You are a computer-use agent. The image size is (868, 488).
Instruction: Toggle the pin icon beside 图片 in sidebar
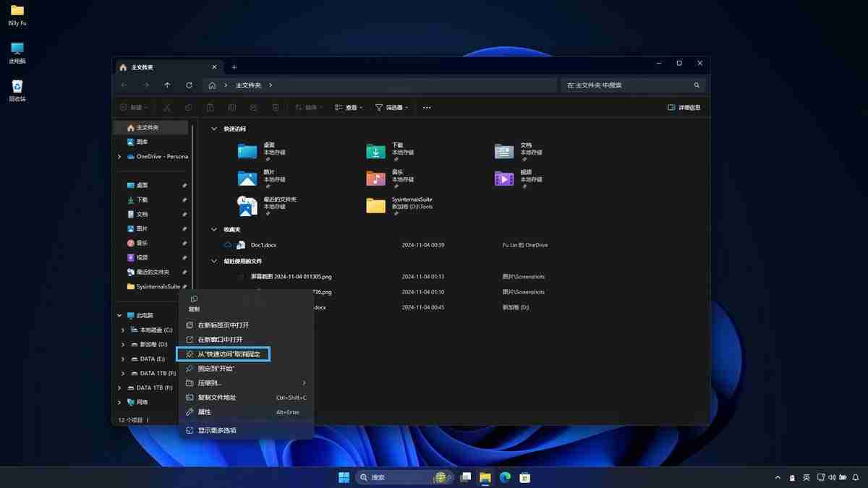tap(184, 228)
